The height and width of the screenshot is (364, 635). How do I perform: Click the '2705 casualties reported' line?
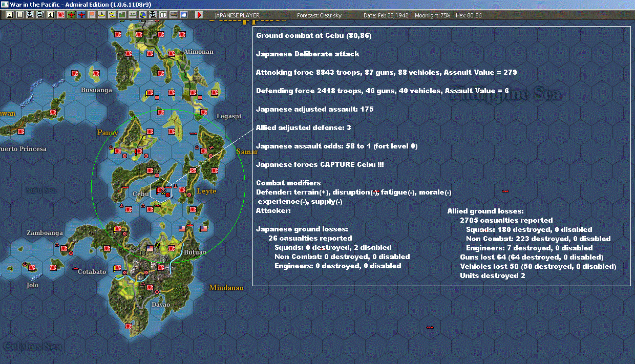tap(506, 220)
